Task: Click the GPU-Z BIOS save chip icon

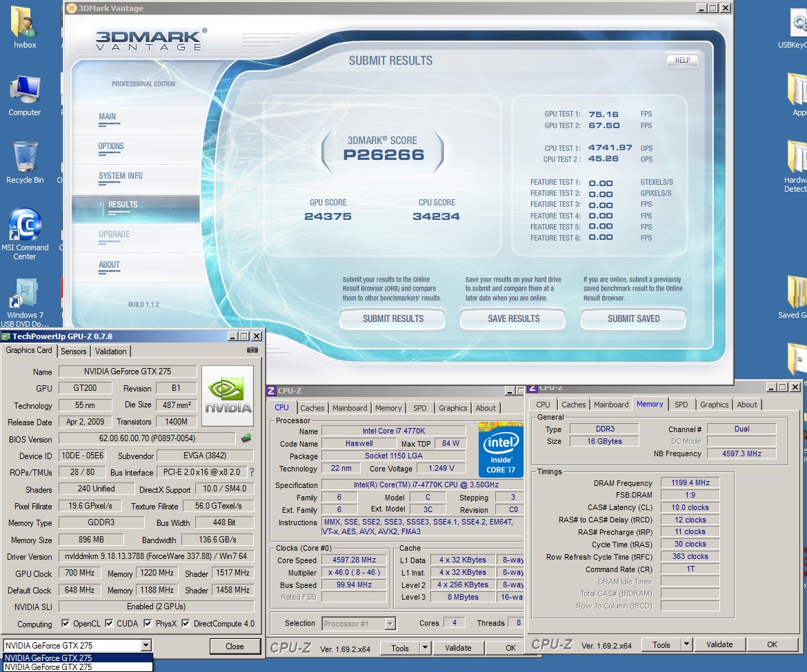Action: tap(246, 438)
